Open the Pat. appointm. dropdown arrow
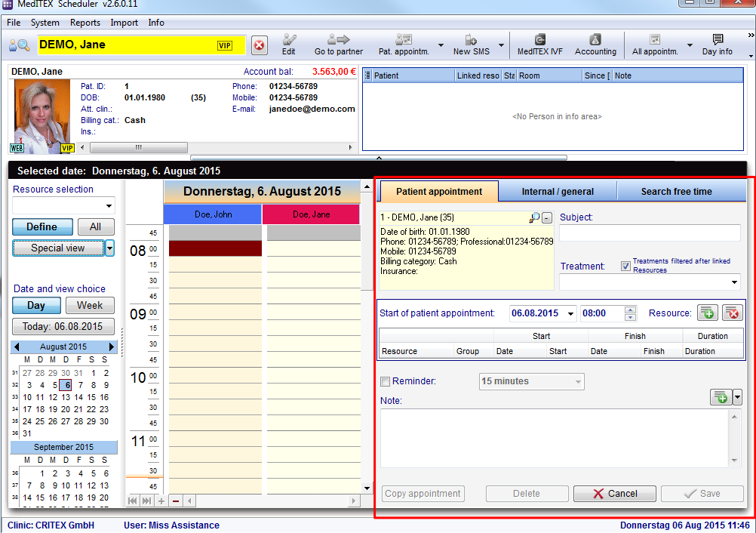This screenshot has height=533, width=756. tap(441, 45)
